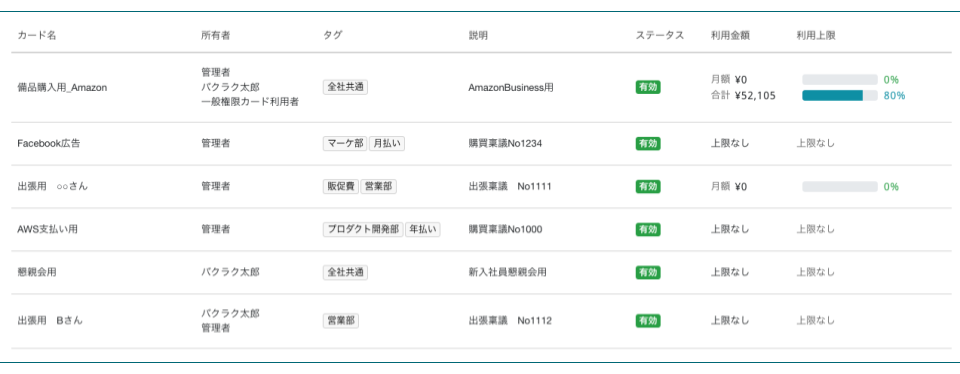The width and height of the screenshot is (960, 374).
Task: Open the Facebook広告 card row
Action: tap(481, 144)
